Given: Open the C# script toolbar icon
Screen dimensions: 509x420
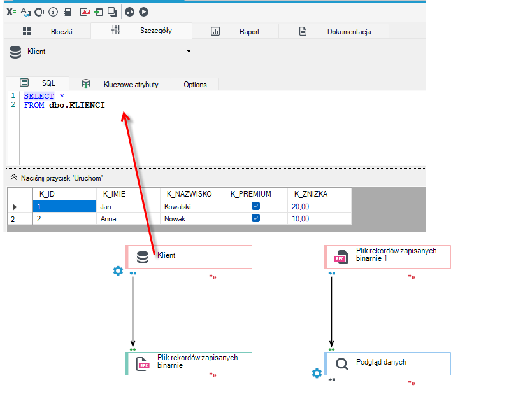Looking at the screenshot, I should (39, 12).
